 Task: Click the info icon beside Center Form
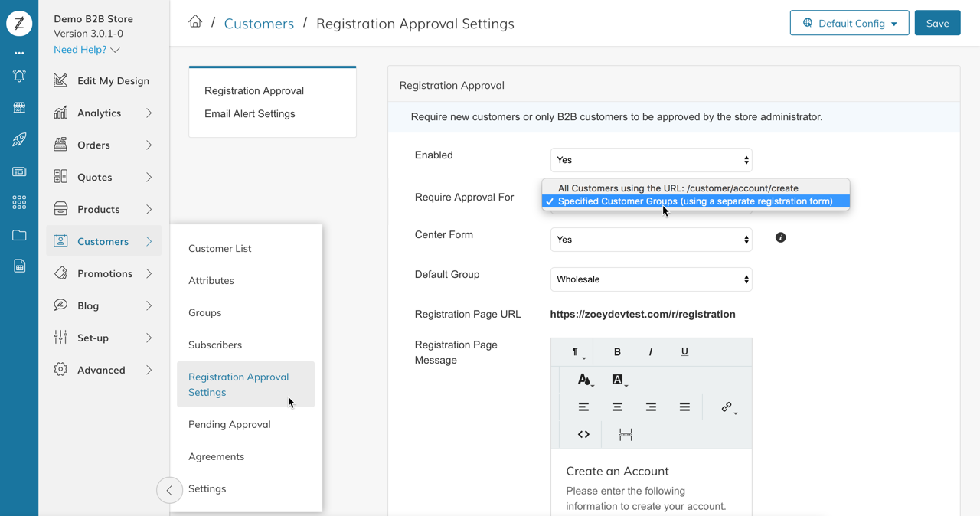tap(780, 238)
